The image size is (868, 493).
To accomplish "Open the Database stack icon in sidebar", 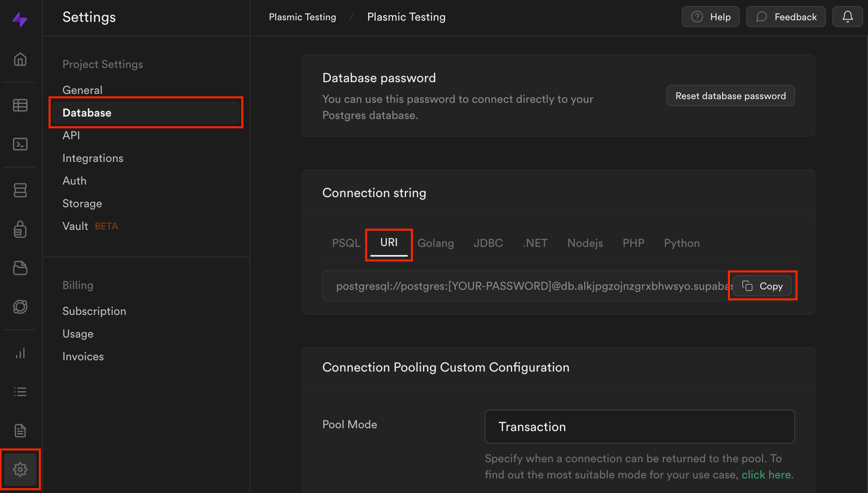I will (x=20, y=190).
